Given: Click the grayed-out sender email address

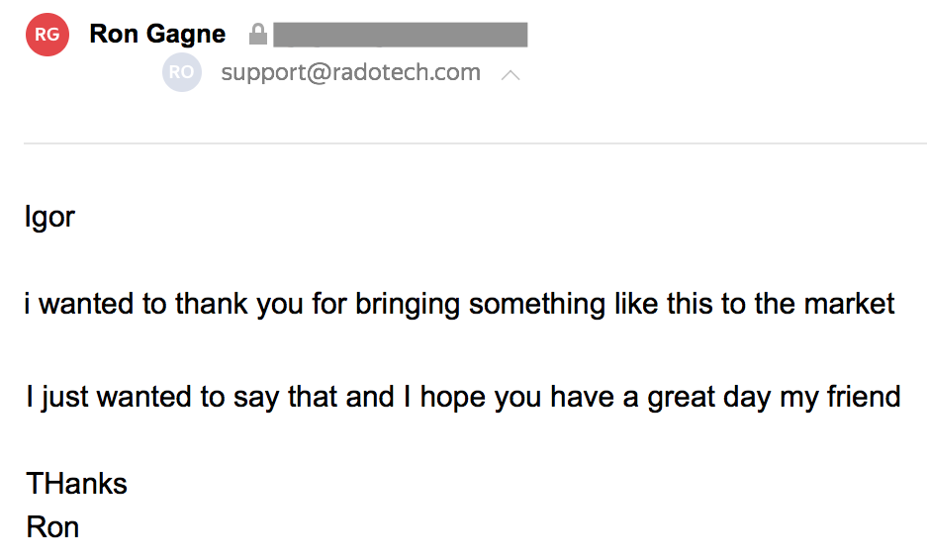Looking at the screenshot, I should click(400, 36).
